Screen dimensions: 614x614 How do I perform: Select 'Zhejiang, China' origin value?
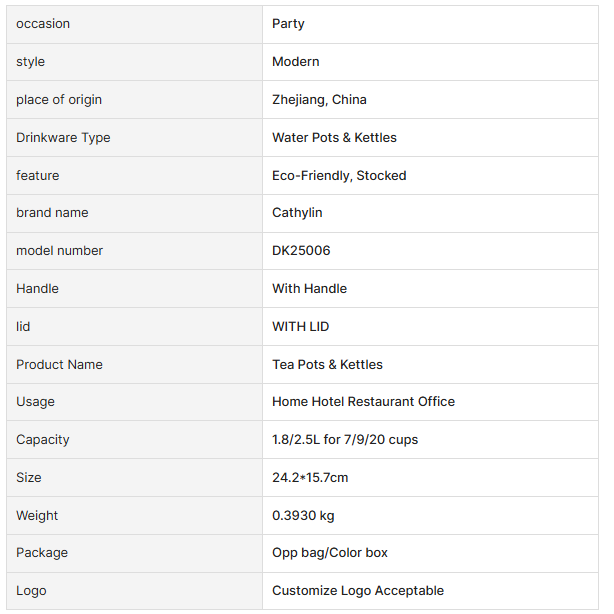point(319,100)
